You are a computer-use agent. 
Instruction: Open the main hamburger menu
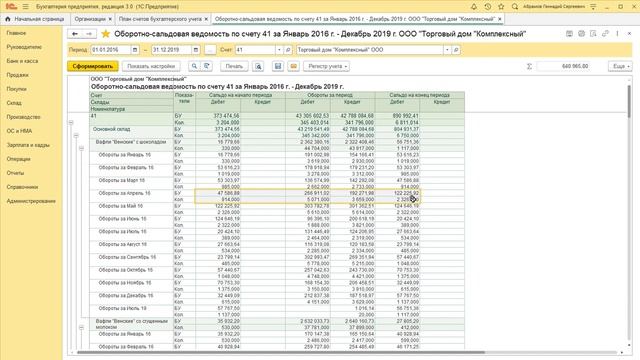[25, 7]
